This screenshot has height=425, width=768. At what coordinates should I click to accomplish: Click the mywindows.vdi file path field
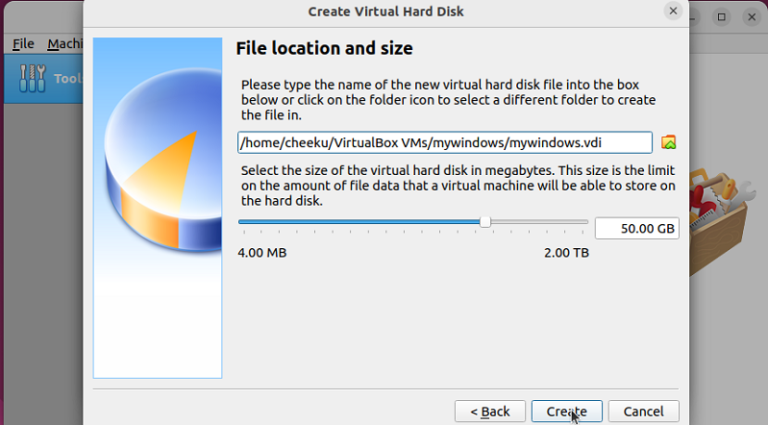(444, 142)
